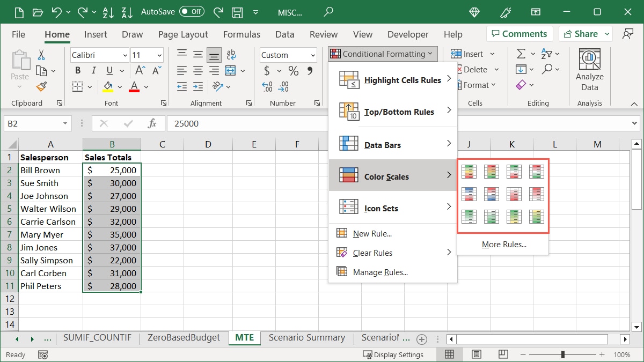Open the Analyze Data tool
The height and width of the screenshot is (362, 644).
coord(589,70)
